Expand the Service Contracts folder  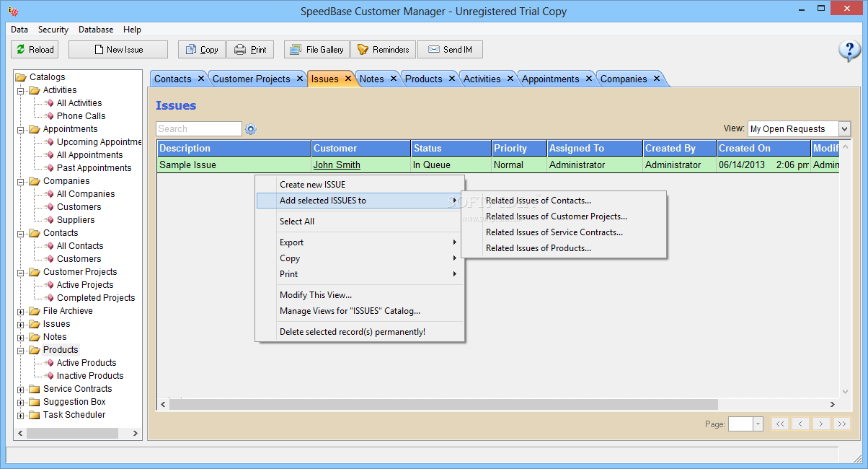point(22,389)
